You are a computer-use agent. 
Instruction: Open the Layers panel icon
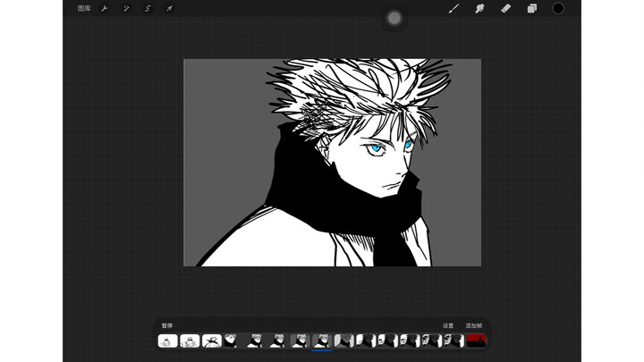(532, 8)
